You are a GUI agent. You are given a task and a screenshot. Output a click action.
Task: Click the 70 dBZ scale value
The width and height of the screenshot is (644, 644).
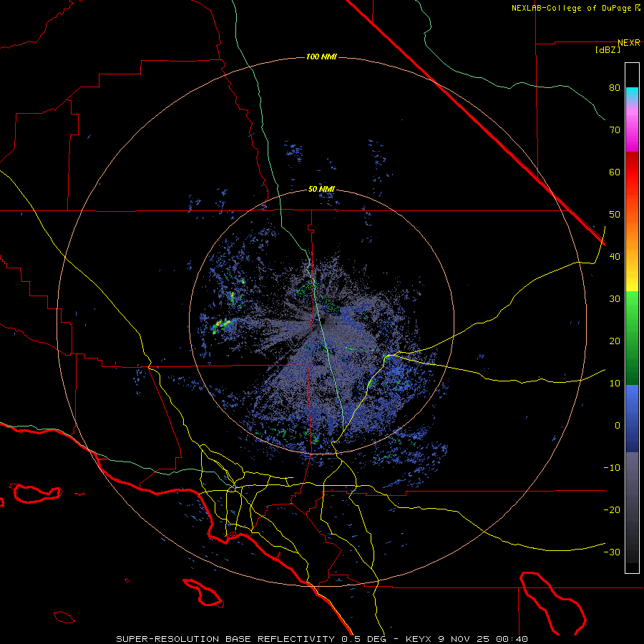[x=615, y=130]
